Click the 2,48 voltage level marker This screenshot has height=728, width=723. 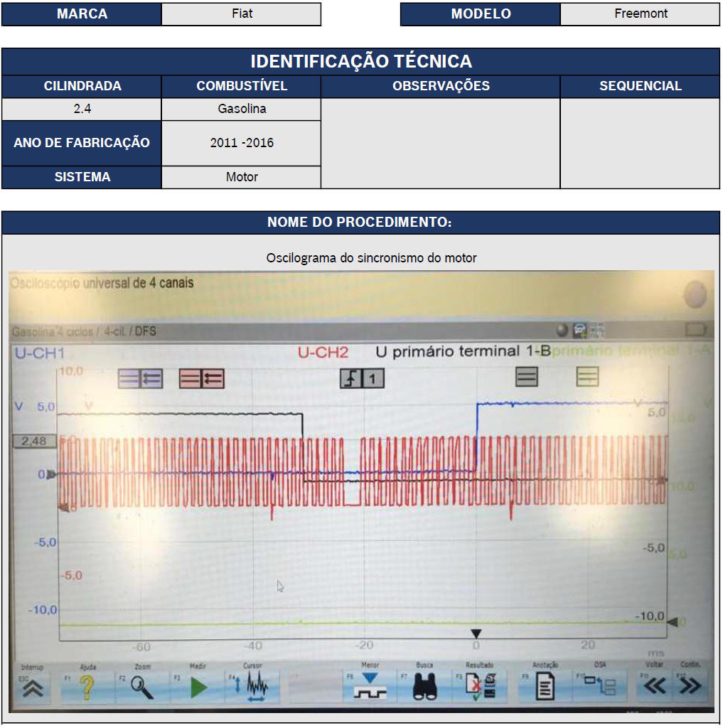33,441
